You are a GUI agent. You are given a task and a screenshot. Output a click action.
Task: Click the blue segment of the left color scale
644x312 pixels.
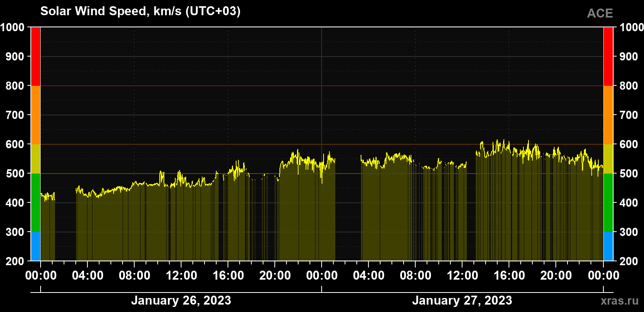pos(36,246)
